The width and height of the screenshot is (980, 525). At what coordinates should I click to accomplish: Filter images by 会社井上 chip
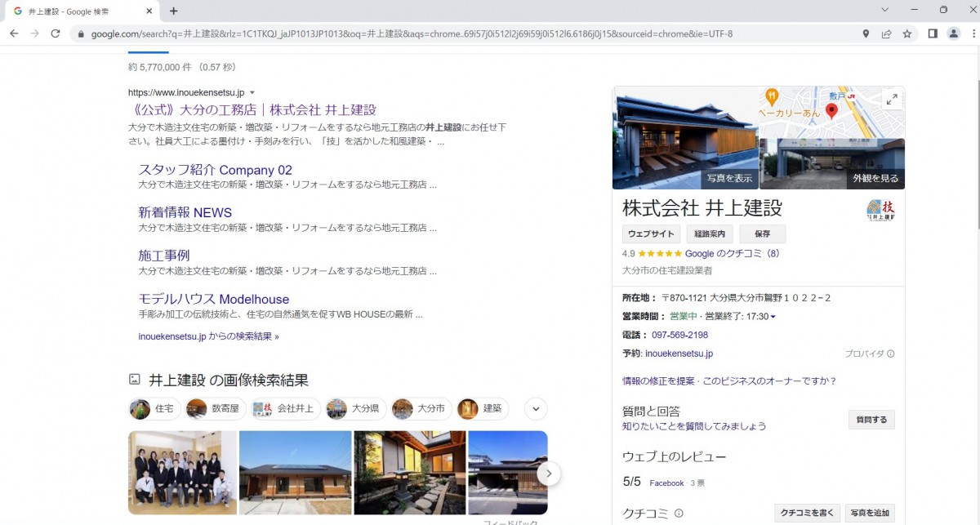click(x=285, y=408)
